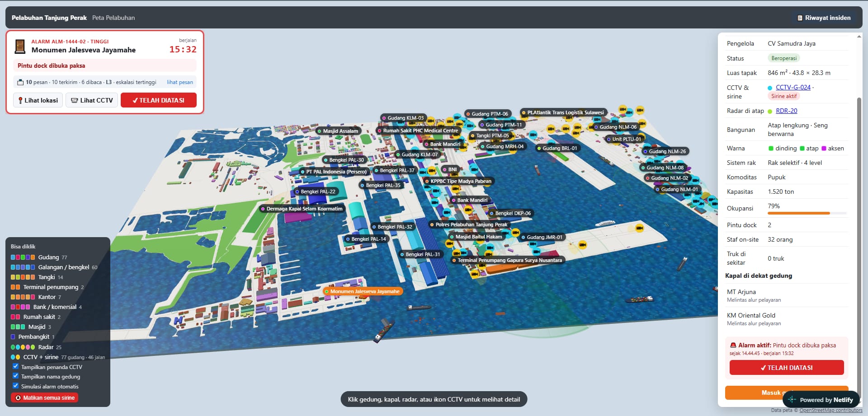Click TELAH DIATASI in the building detail panel

[787, 368]
